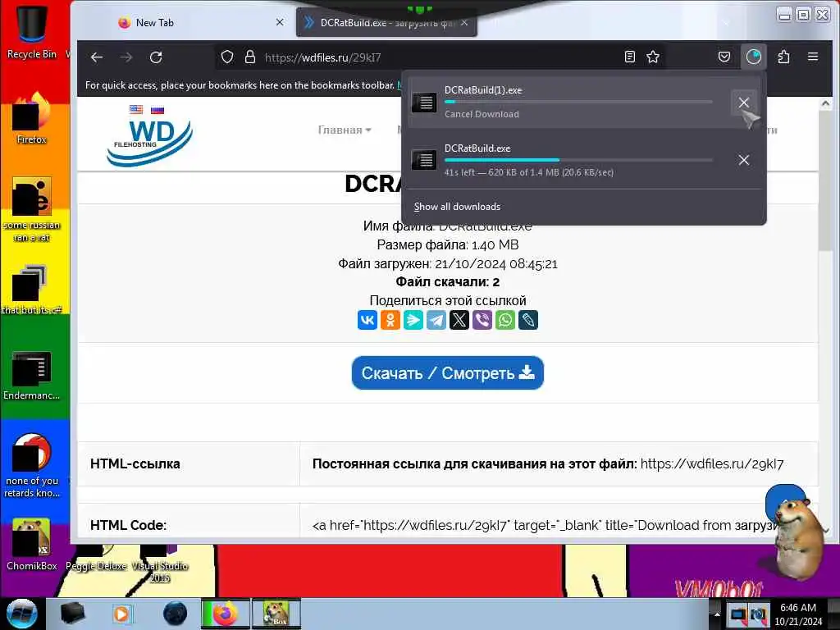Screen dimensions: 840x630
Task: Share link via VK icon
Action: (367, 321)
